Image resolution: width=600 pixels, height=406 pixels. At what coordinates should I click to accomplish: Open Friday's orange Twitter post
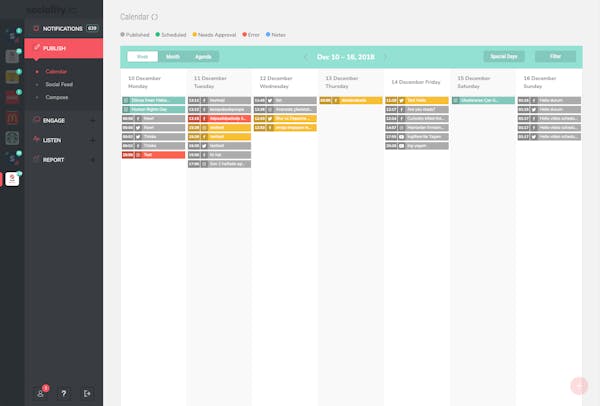(x=417, y=100)
